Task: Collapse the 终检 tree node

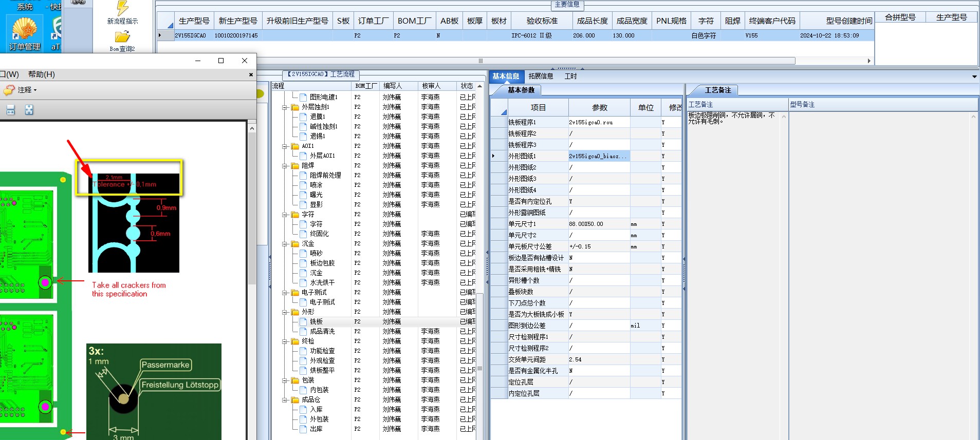Action: (285, 341)
